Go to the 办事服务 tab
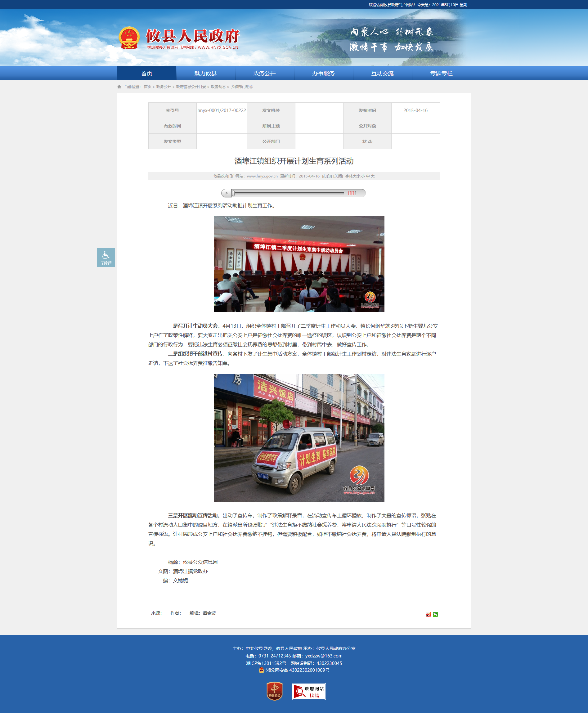The image size is (588, 713). pyautogui.click(x=323, y=73)
